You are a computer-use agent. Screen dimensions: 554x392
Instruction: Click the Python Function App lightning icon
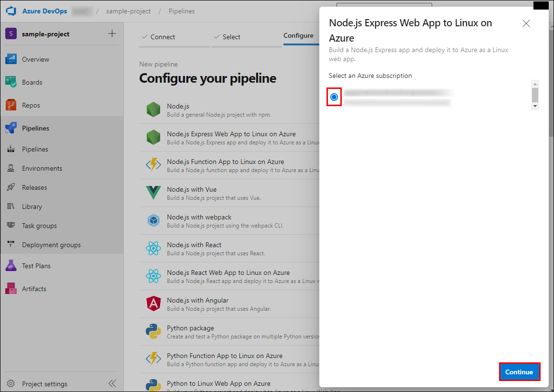pos(153,359)
